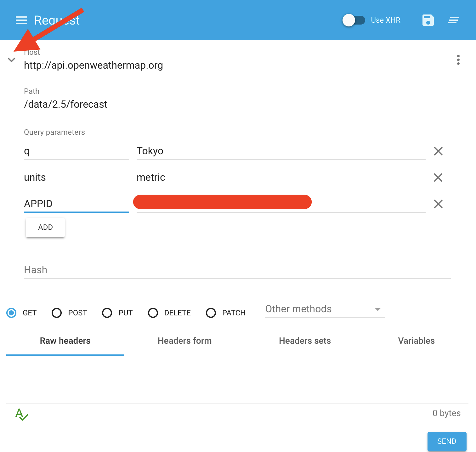
Task: Open the hamburger navigation menu
Action: click(x=21, y=20)
